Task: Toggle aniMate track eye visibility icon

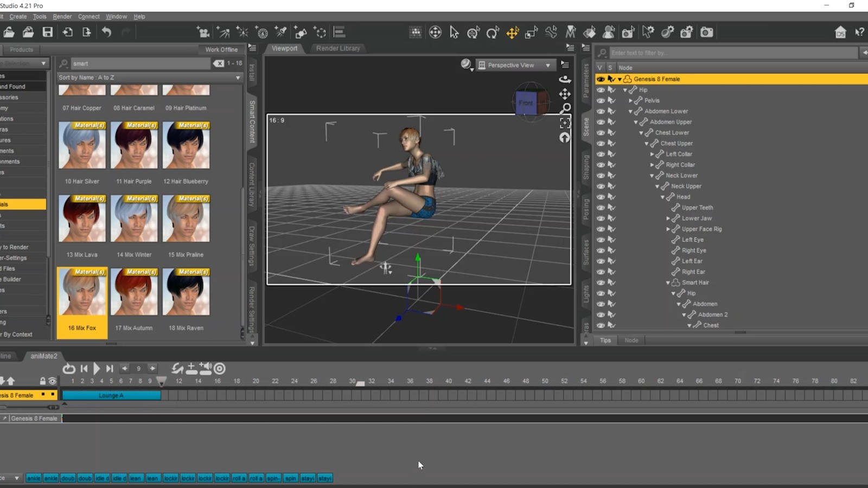Action: pos(52,381)
